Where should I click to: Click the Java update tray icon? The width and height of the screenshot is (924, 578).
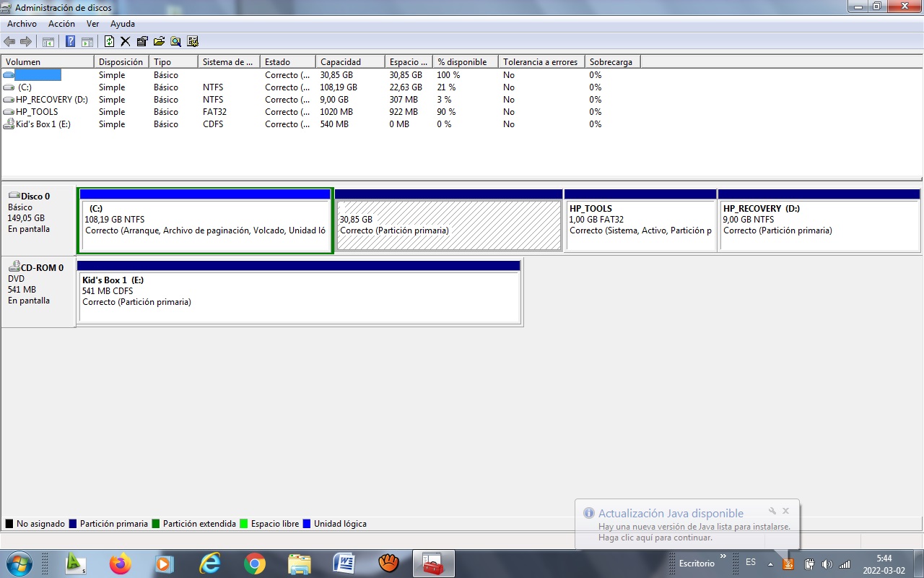tap(788, 564)
